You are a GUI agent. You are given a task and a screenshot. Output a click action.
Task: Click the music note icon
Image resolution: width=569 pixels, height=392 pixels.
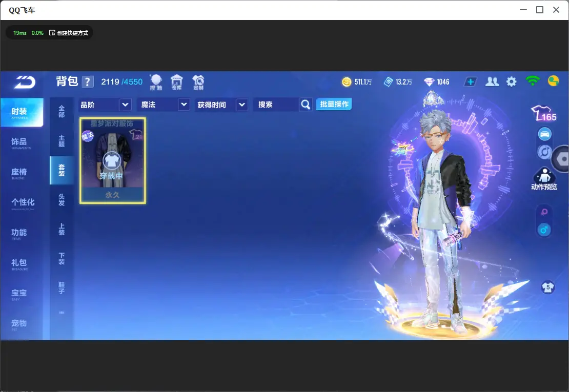click(544, 152)
